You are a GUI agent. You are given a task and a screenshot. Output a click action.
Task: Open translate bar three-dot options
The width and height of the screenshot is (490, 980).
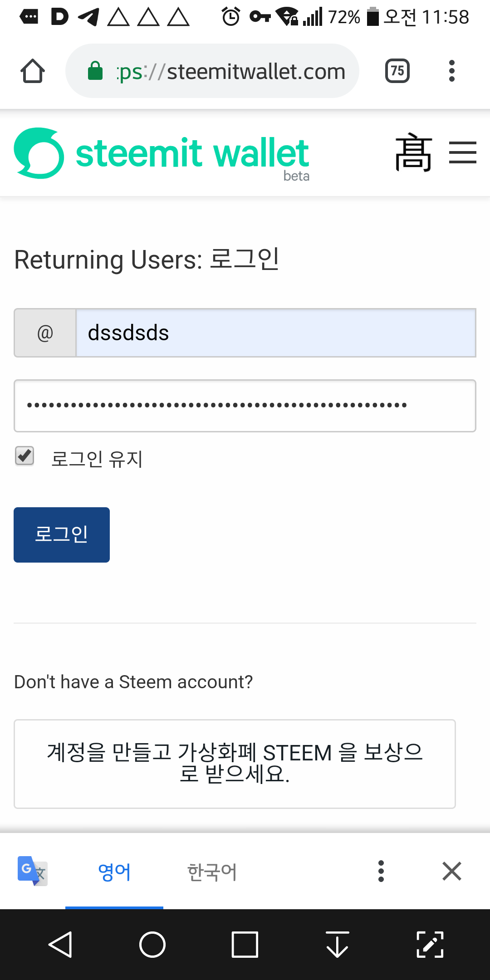click(381, 871)
